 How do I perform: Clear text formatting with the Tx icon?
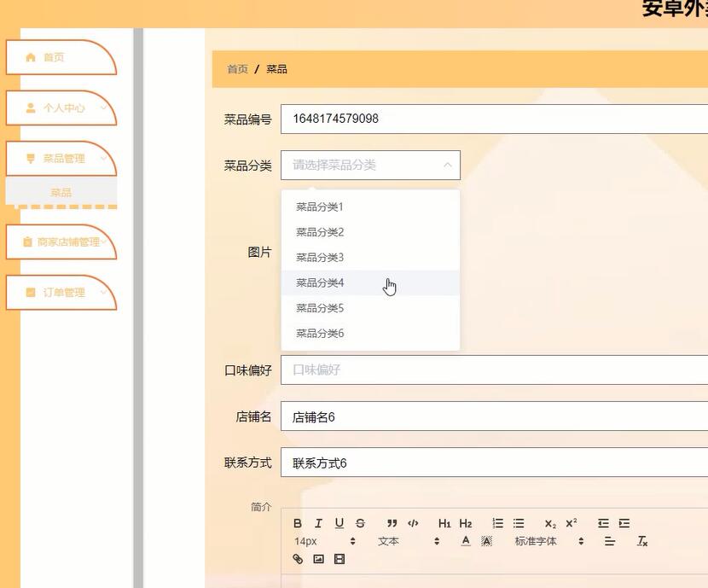tap(641, 541)
